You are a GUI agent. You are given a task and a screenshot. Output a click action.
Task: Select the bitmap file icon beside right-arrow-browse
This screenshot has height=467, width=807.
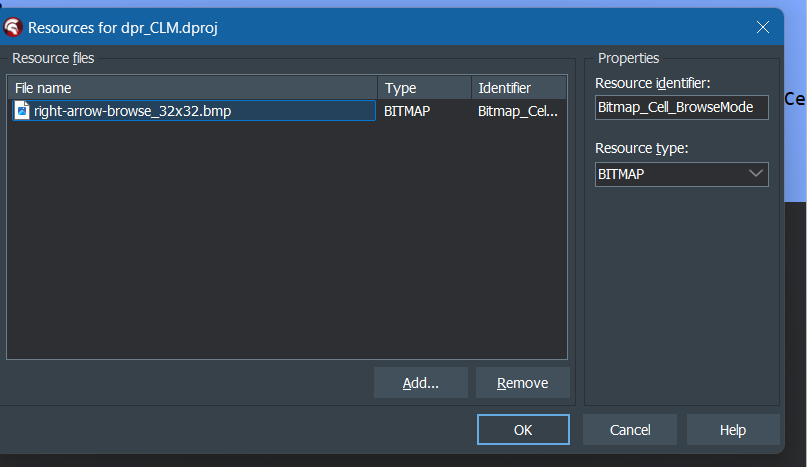point(22,111)
